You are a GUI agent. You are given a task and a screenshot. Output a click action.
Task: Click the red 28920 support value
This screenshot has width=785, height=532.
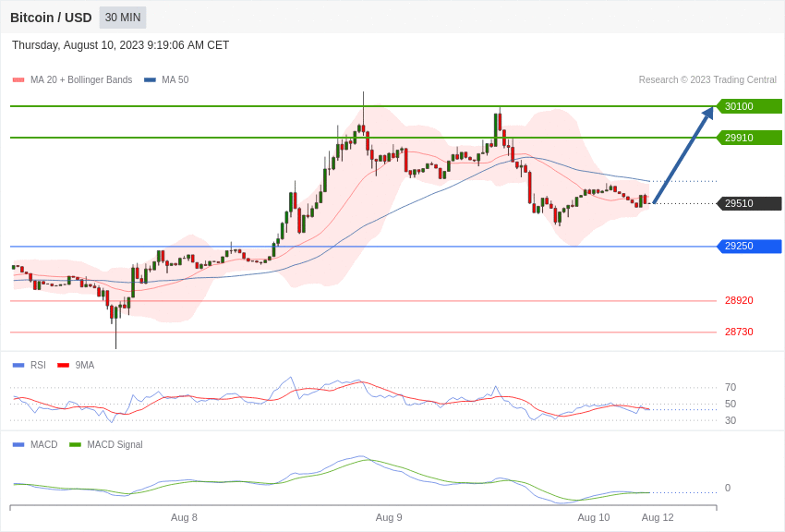[739, 300]
